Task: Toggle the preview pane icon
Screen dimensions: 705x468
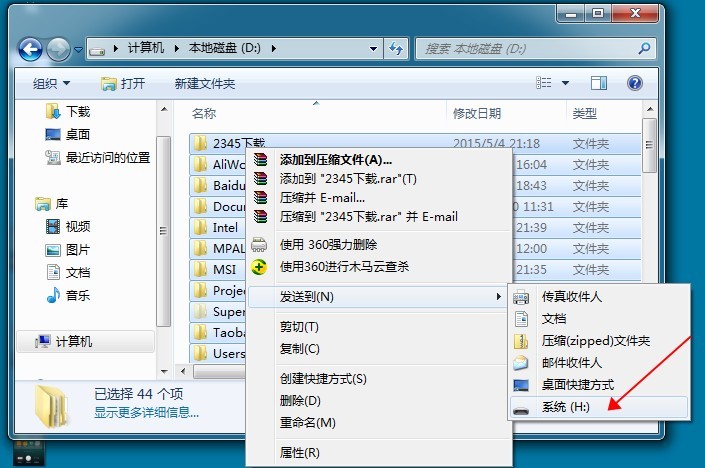Action: (598, 83)
